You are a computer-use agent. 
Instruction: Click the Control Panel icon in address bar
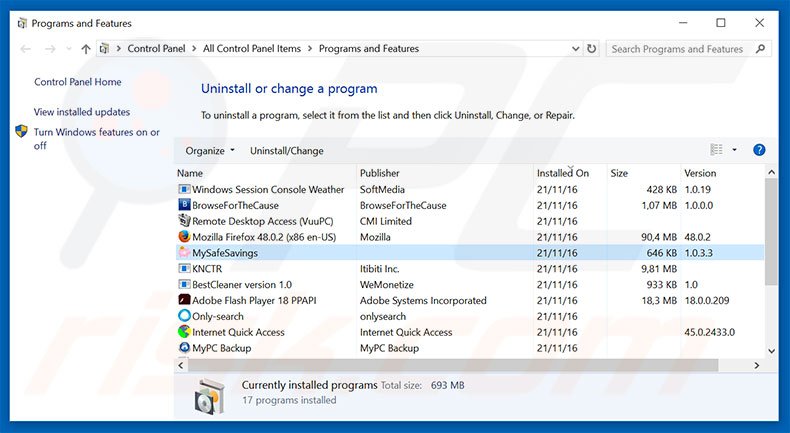pos(104,49)
